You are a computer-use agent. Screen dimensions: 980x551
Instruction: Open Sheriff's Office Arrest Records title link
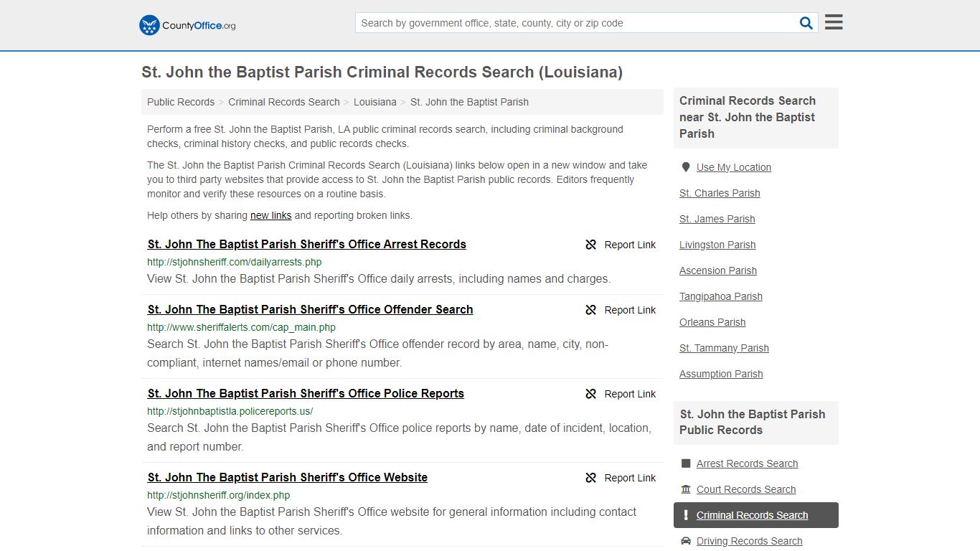click(x=307, y=244)
